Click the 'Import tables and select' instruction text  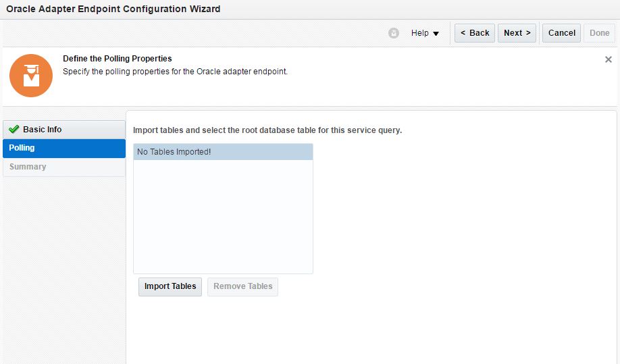267,130
